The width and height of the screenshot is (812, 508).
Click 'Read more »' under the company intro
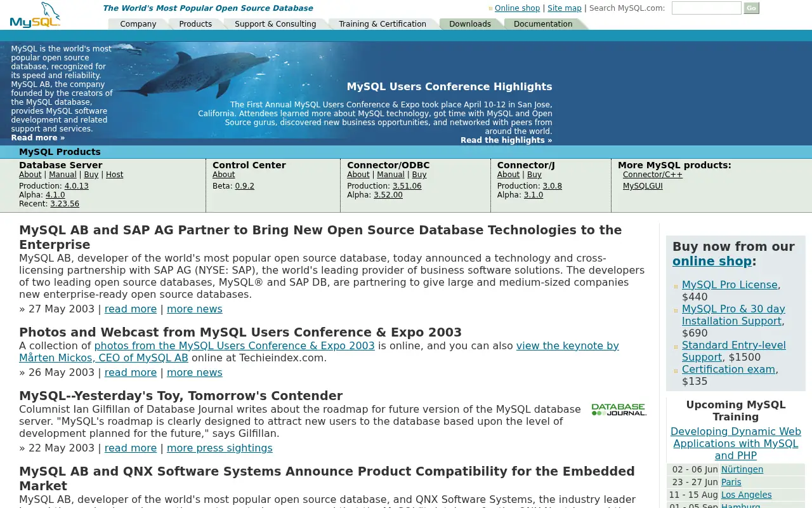pyautogui.click(x=38, y=138)
